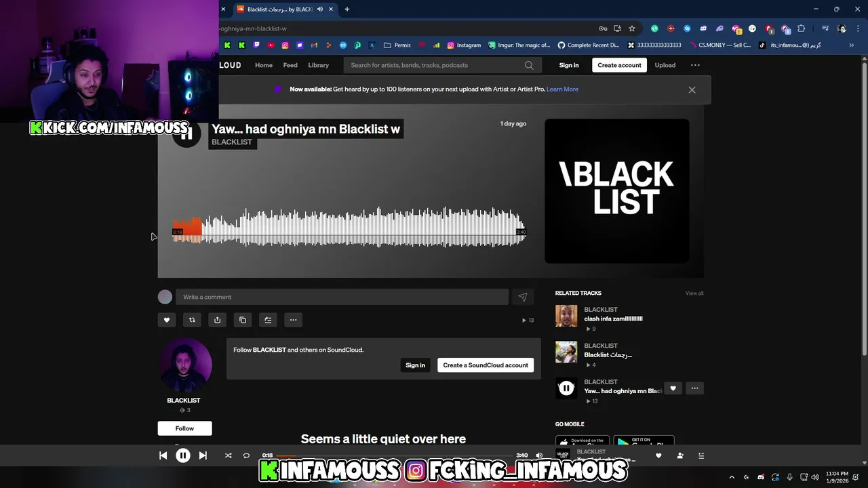
Task: Like the track with the heart button
Action: [167, 320]
